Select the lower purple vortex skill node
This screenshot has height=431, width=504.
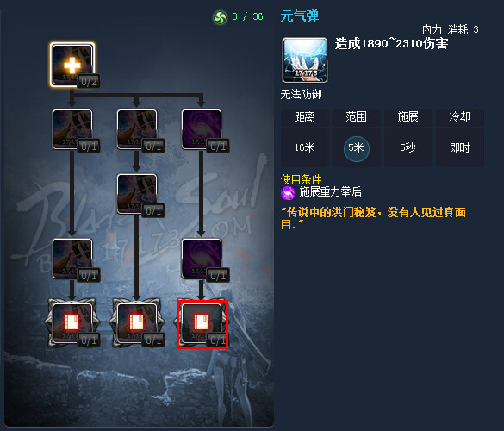202,259
